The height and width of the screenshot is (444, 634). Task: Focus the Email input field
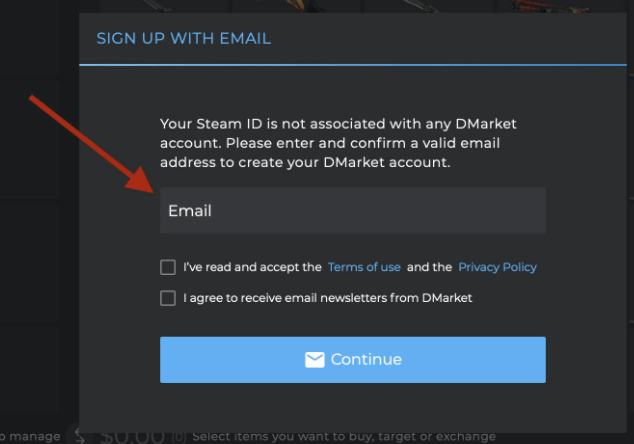click(352, 211)
